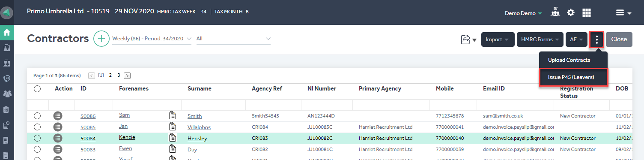Click the three-dot more options button

point(597,39)
